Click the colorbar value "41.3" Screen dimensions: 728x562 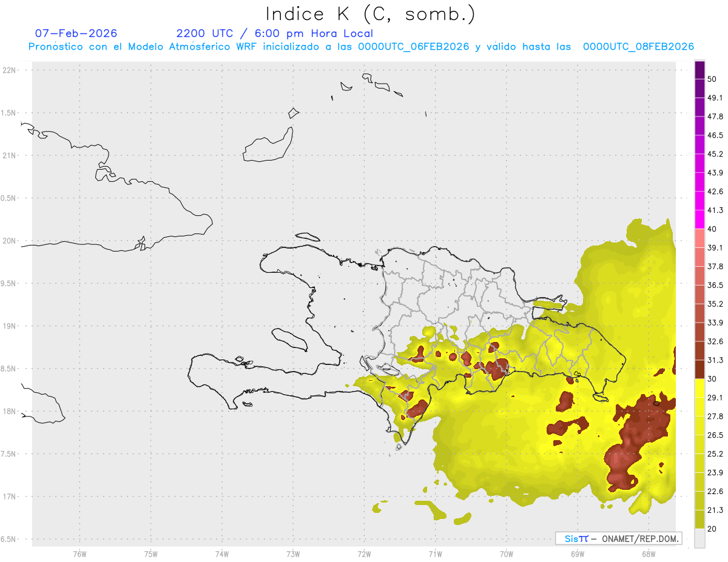(x=715, y=210)
